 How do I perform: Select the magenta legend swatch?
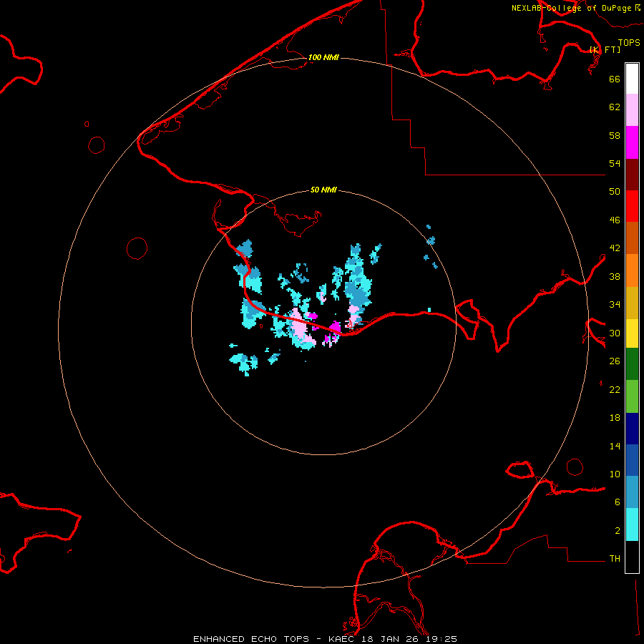click(632, 142)
